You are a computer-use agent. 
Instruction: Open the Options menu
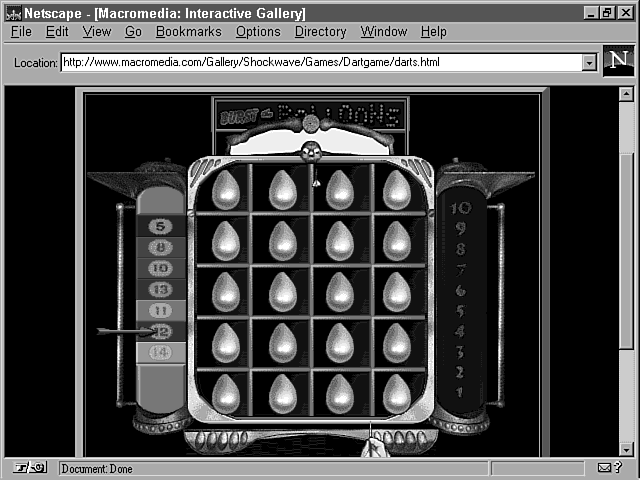[258, 32]
